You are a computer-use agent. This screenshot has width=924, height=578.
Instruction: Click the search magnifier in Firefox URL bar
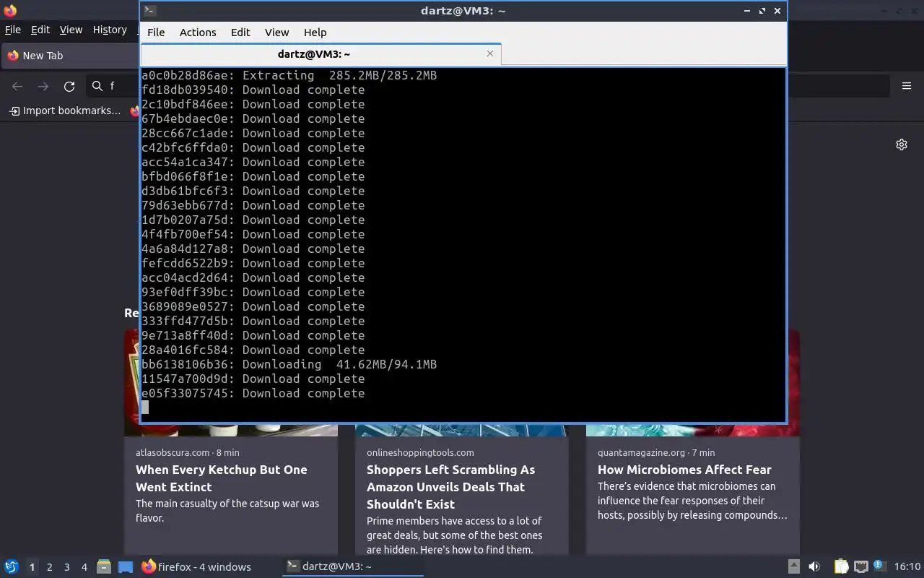[x=97, y=86]
